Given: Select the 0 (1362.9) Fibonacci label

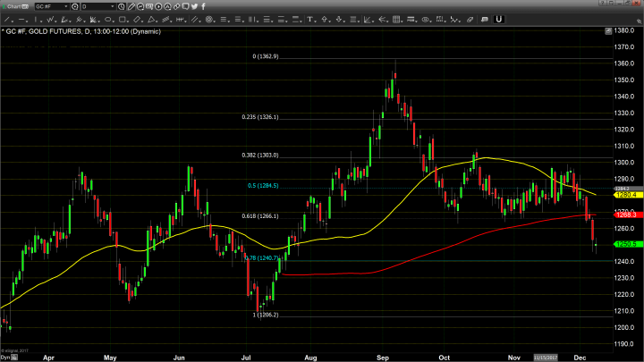Looking at the screenshot, I should [x=266, y=56].
